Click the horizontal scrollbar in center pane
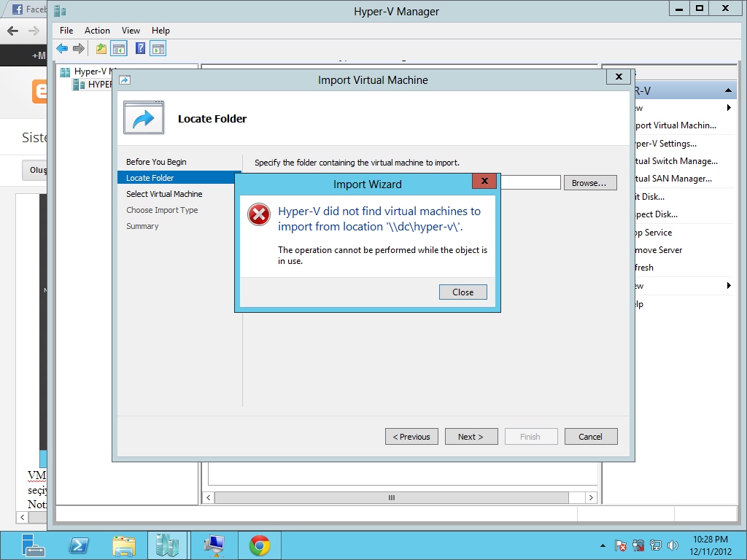Screen dimensions: 747x560 coord(392,497)
